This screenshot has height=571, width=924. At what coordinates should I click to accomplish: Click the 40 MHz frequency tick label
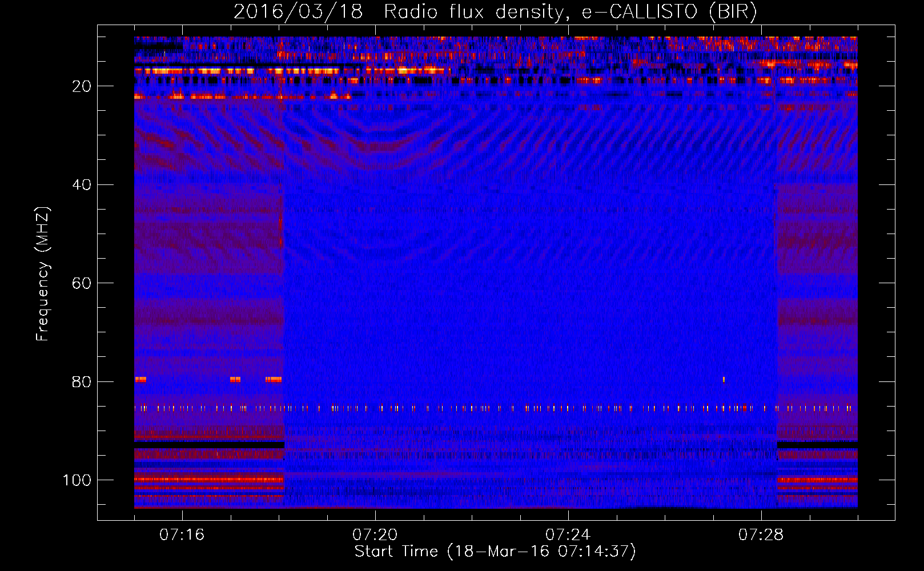click(82, 185)
